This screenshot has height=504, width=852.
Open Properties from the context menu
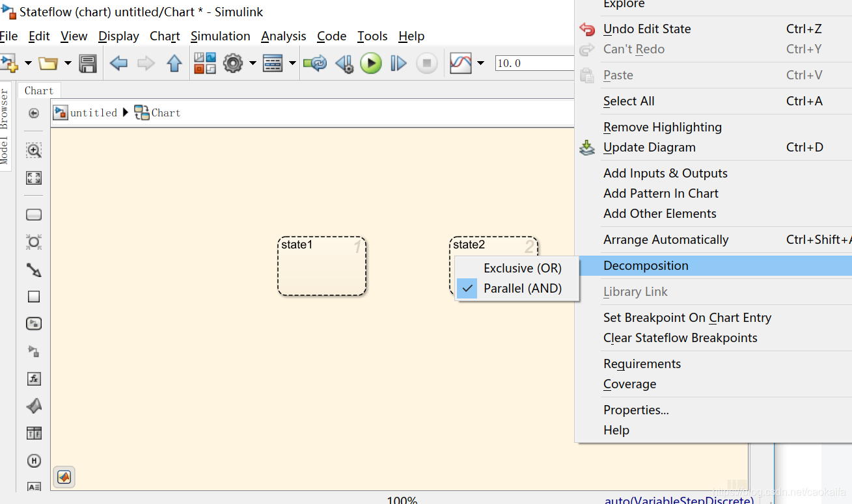636,410
